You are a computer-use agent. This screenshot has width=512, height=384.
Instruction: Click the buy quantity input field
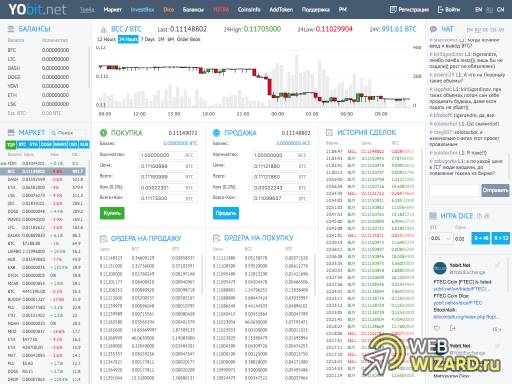click(168, 155)
